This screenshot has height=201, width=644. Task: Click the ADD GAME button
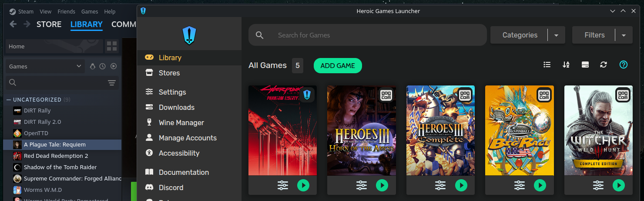point(338,65)
